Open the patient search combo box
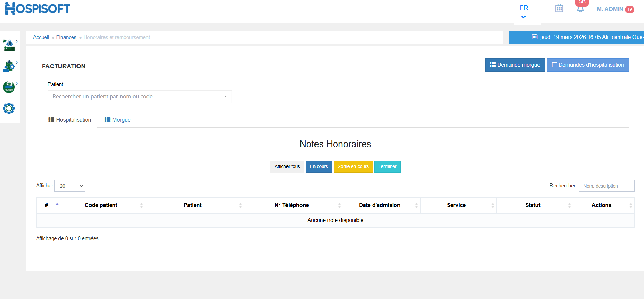 click(140, 96)
